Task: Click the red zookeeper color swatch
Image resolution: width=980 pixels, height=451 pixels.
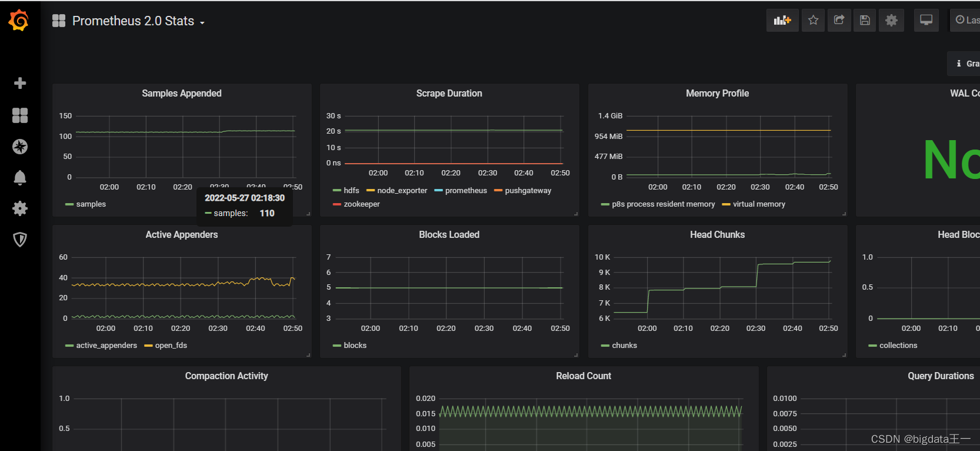Action: click(337, 204)
